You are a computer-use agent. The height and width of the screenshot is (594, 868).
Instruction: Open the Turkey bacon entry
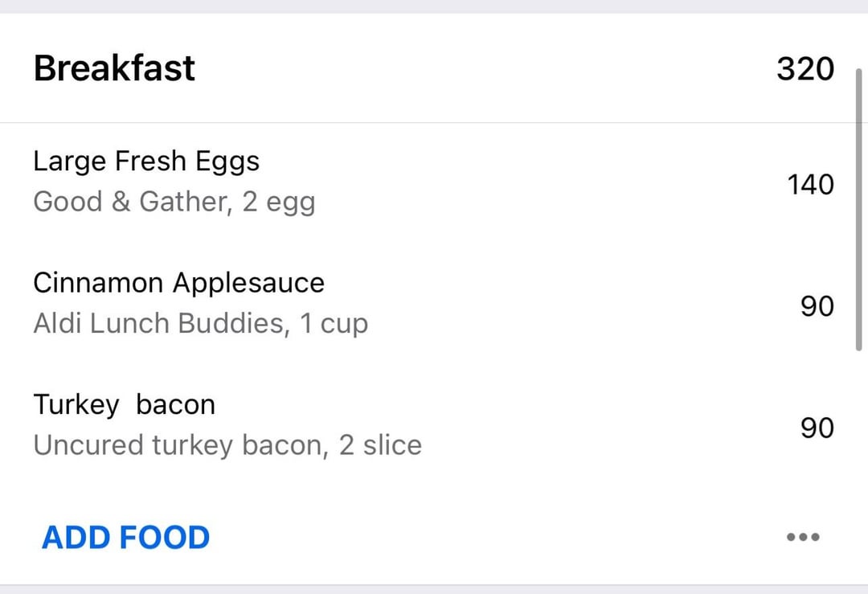[x=434, y=427]
